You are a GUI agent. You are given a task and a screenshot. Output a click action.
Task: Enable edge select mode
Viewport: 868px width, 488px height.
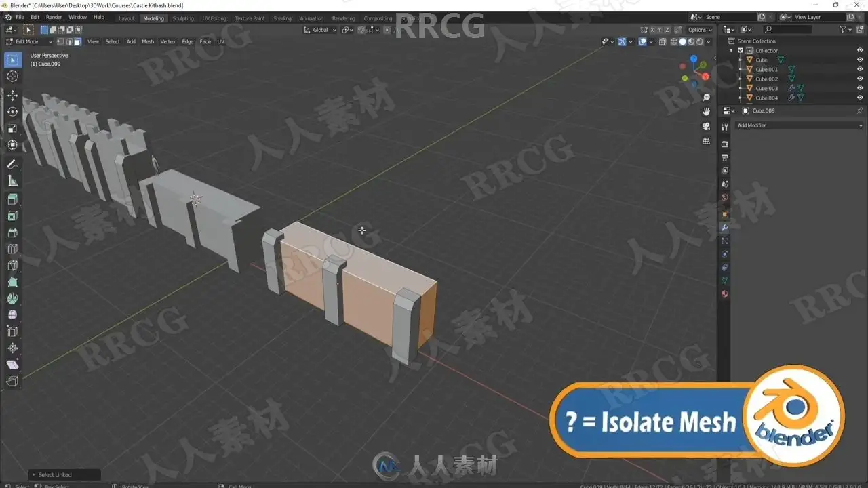pos(68,41)
